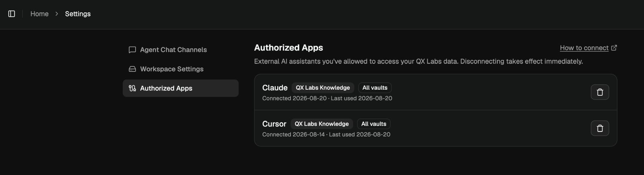This screenshot has width=644, height=175.
Task: Click Claude's Connected 2026-08-20 text
Action: [294, 98]
